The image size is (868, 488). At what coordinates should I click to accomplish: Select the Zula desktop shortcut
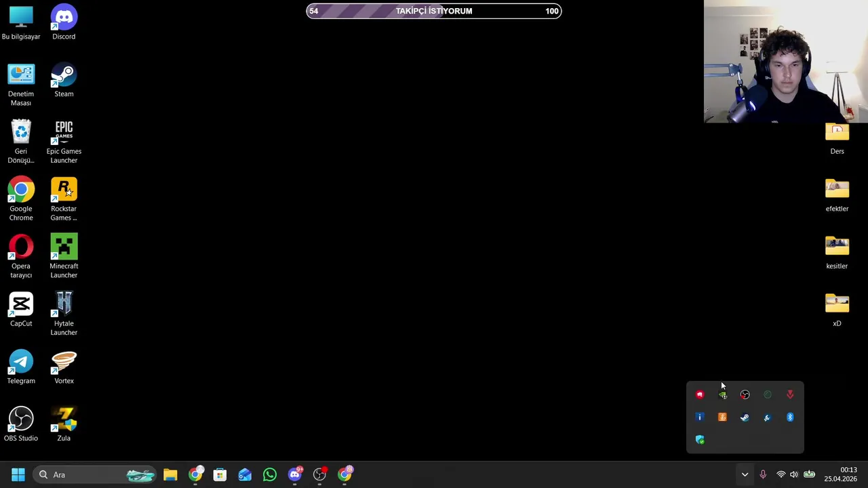64,424
